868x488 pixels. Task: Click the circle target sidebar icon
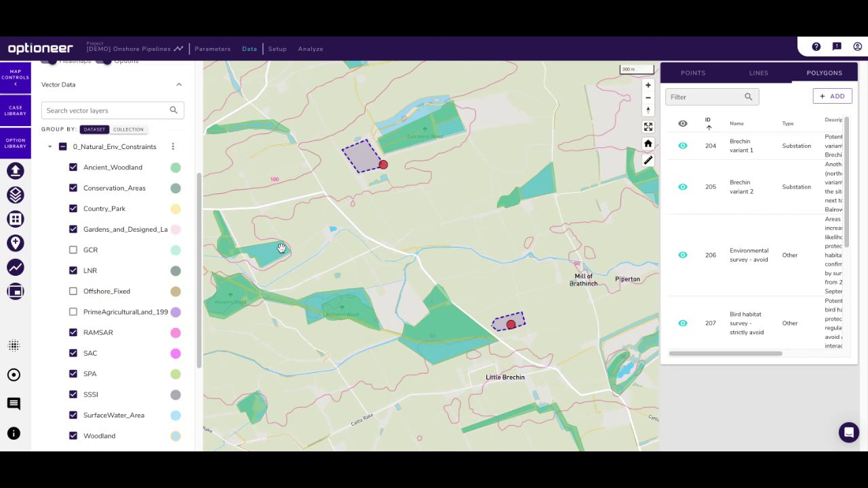coord(14,375)
